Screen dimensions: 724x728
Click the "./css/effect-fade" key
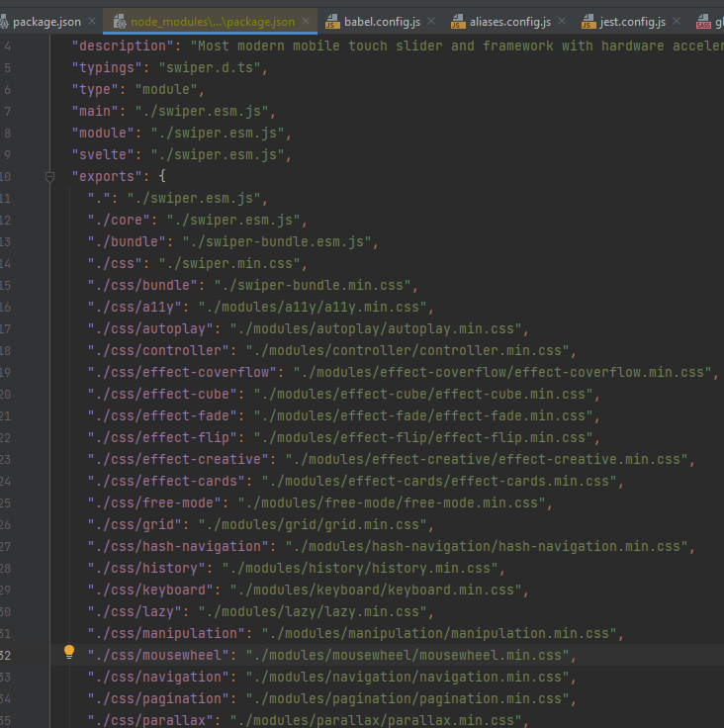[x=162, y=416]
